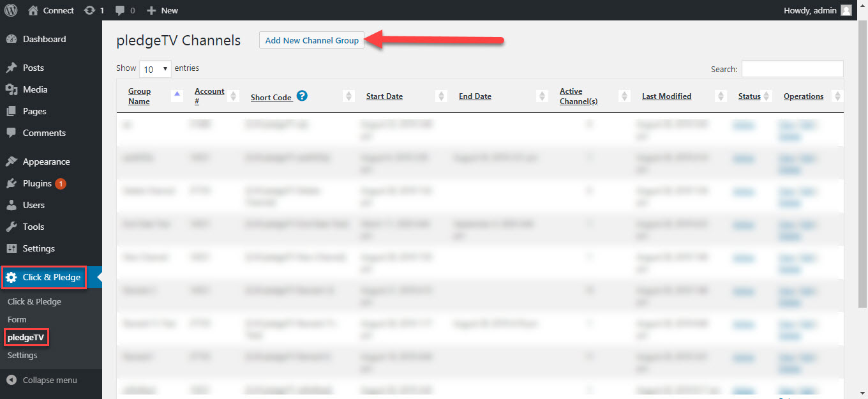Open the Show entries dropdown
Viewport: 868px width, 399px height.
click(x=155, y=69)
